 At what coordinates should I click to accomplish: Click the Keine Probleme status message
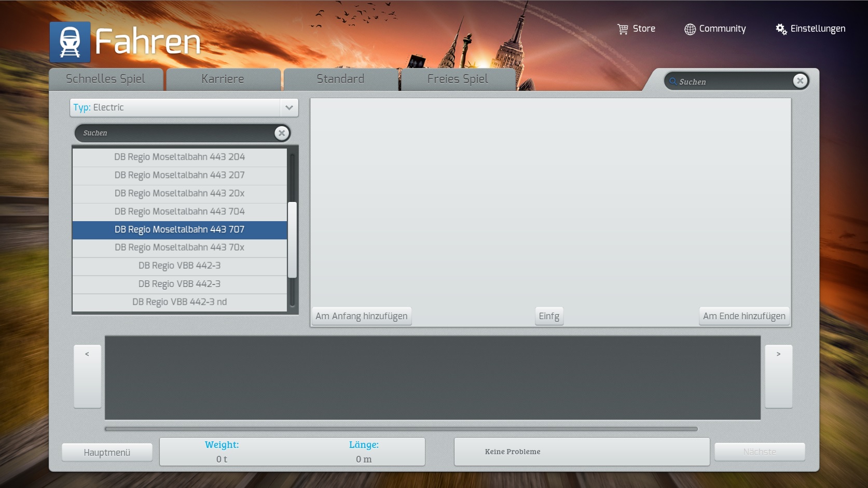[513, 452]
